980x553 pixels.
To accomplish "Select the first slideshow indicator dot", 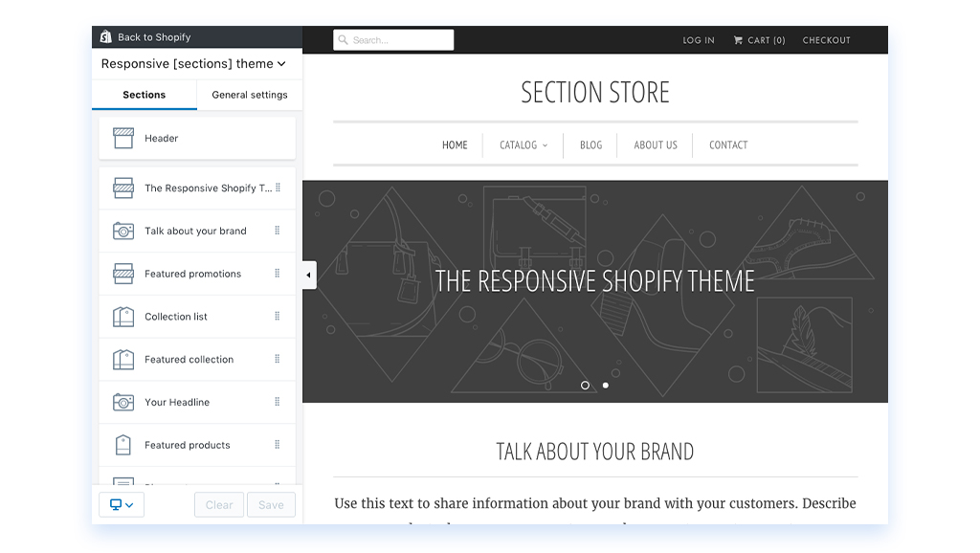I will (x=586, y=386).
